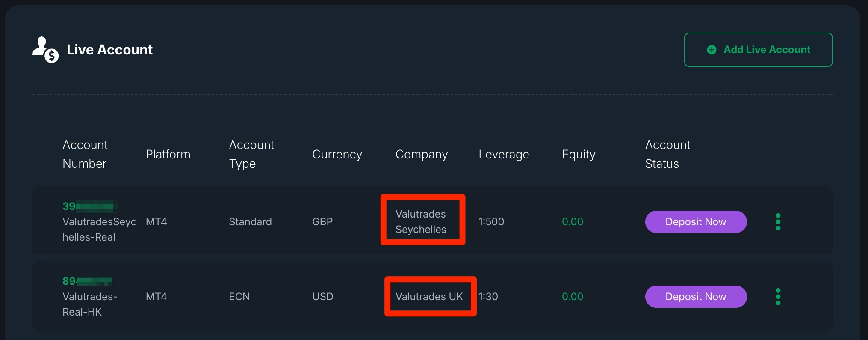Click the Live Account heading text
This screenshot has width=868, height=340.
(x=109, y=50)
